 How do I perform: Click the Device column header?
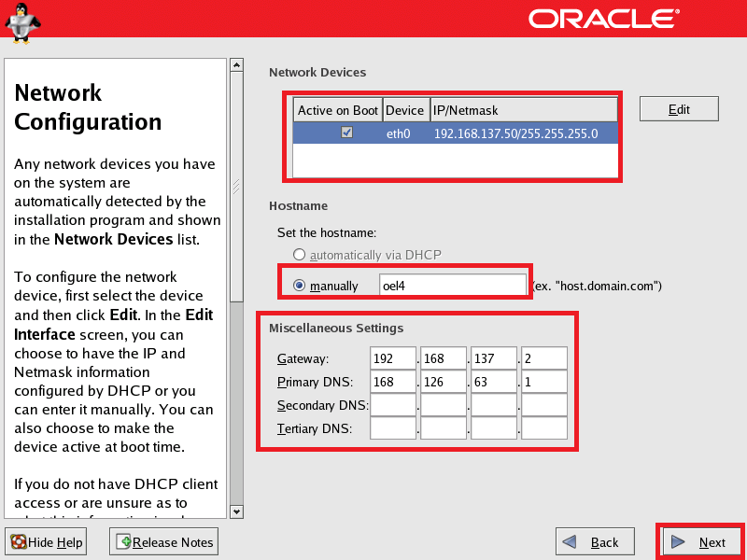(406, 110)
